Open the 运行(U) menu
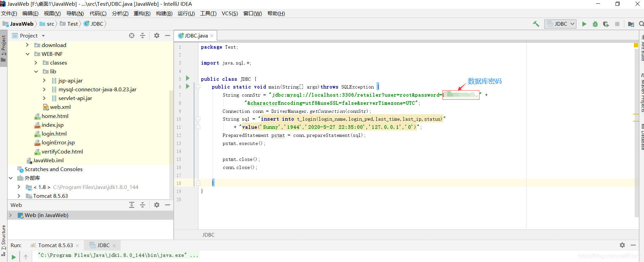 [x=186, y=14]
